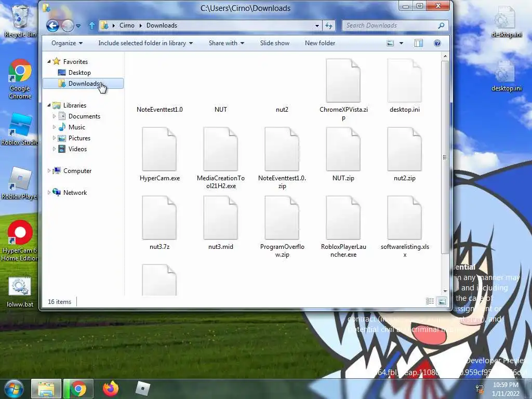
Task: Collapse the Libraries tree group
Action: (49, 105)
